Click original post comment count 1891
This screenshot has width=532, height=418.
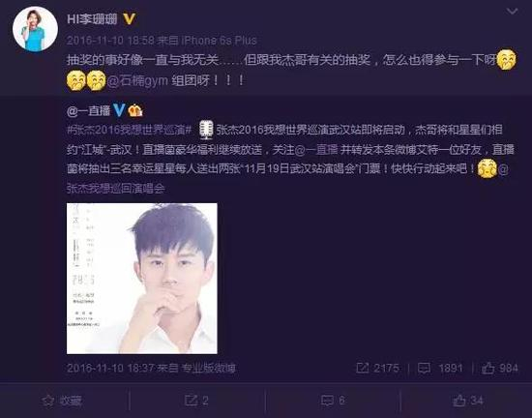click(x=440, y=368)
